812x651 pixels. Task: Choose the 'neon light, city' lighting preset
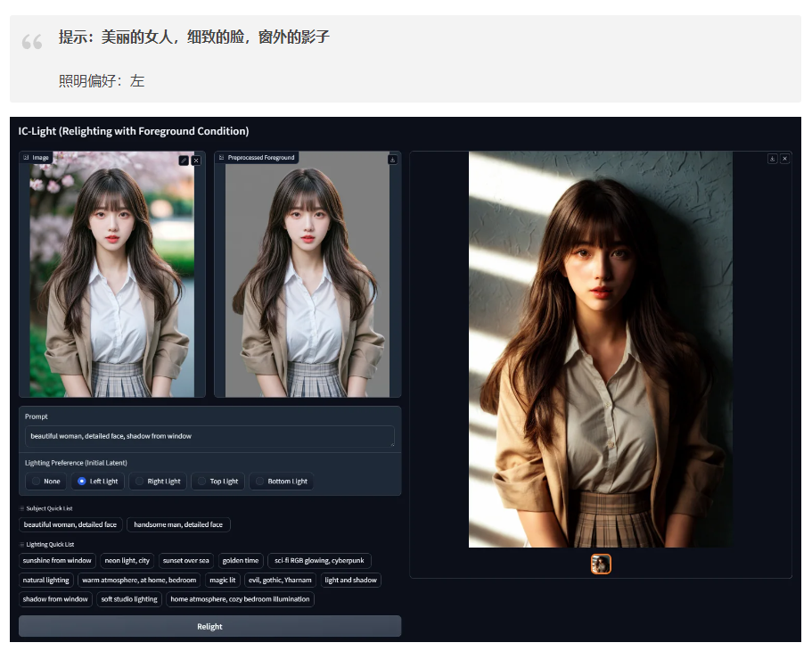pyautogui.click(x=127, y=561)
